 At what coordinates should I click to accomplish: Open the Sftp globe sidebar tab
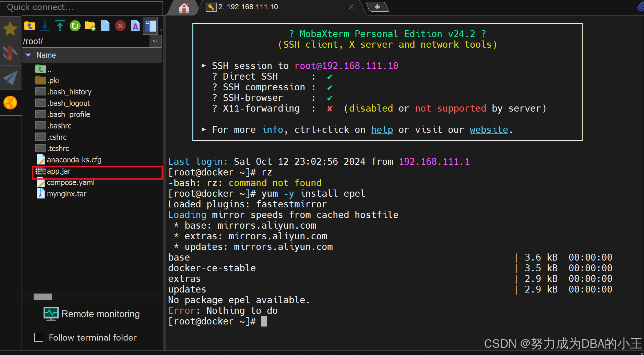point(10,103)
